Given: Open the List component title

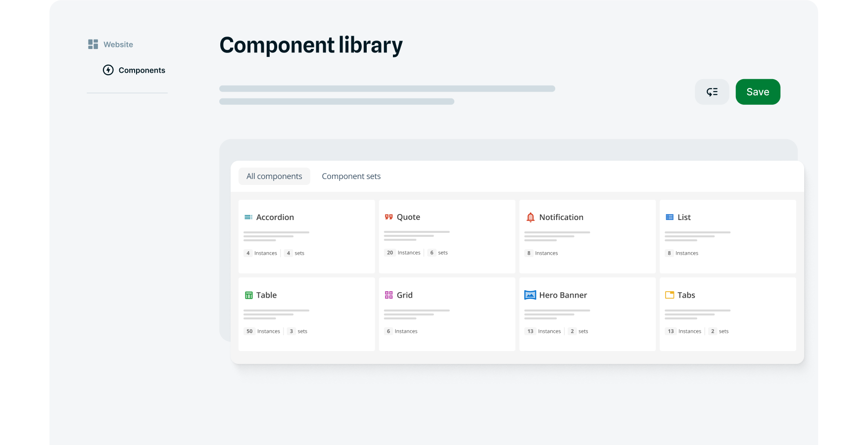Looking at the screenshot, I should coord(684,217).
